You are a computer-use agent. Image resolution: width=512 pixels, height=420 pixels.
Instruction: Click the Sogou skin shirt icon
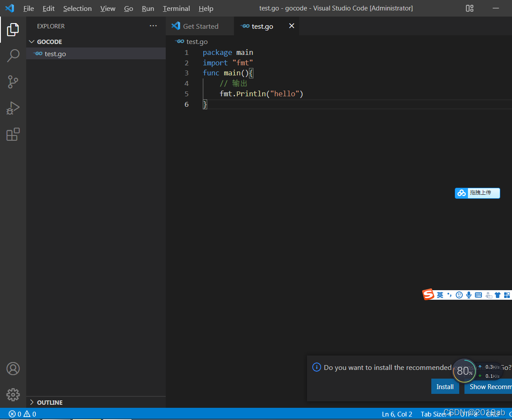(498, 295)
